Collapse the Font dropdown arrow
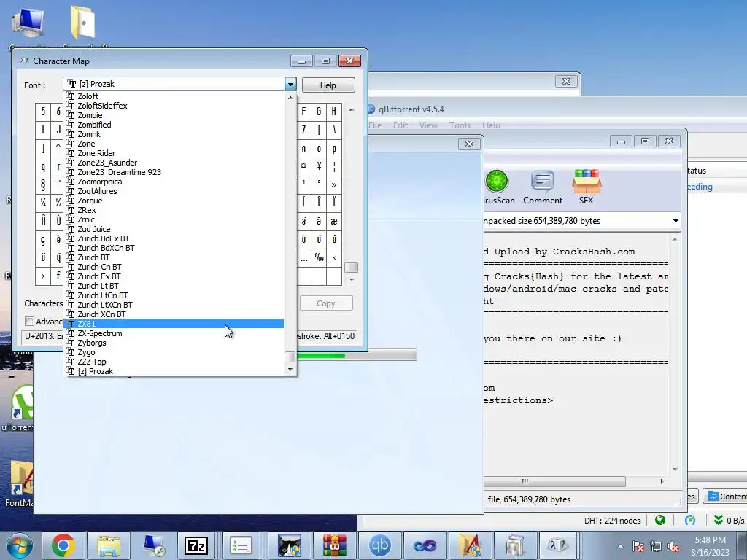747x560 pixels. coord(290,85)
